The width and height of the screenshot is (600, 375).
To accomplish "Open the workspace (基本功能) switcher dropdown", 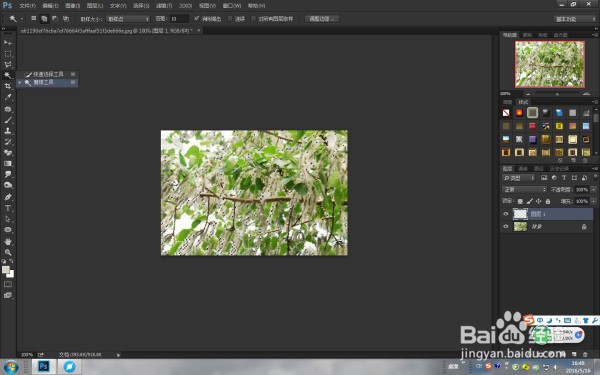I will (x=575, y=19).
